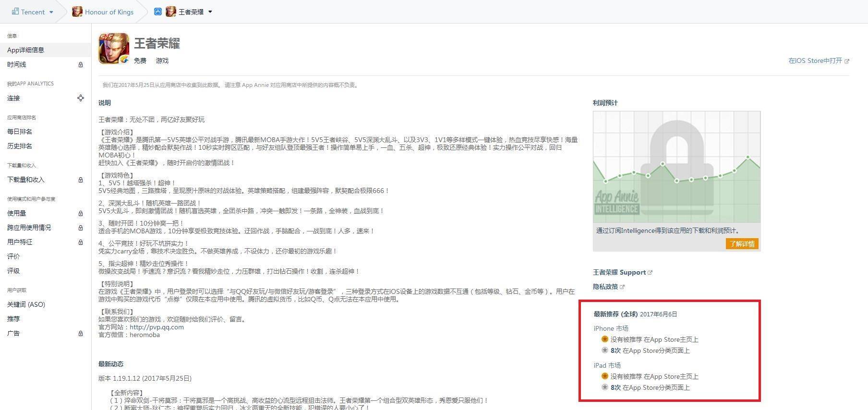Click grey star icon under iPhone 市场
This screenshot has width=868, height=410.
(605, 350)
